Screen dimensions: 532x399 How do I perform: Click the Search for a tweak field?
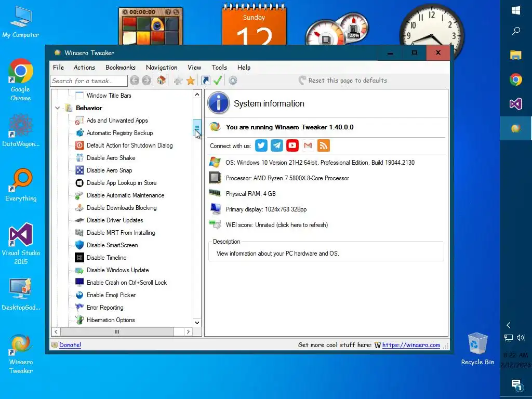pyautogui.click(x=89, y=81)
